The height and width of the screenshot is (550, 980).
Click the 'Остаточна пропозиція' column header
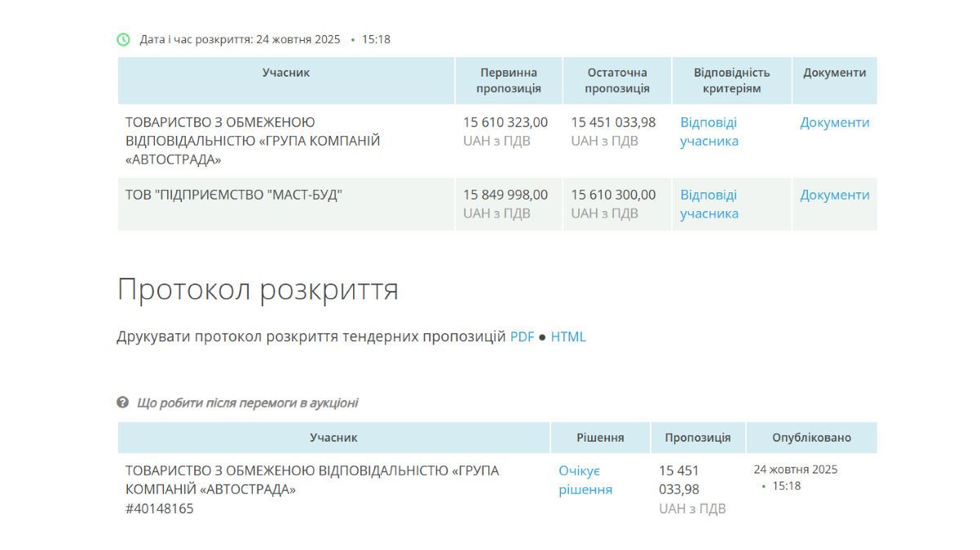pyautogui.click(x=617, y=81)
